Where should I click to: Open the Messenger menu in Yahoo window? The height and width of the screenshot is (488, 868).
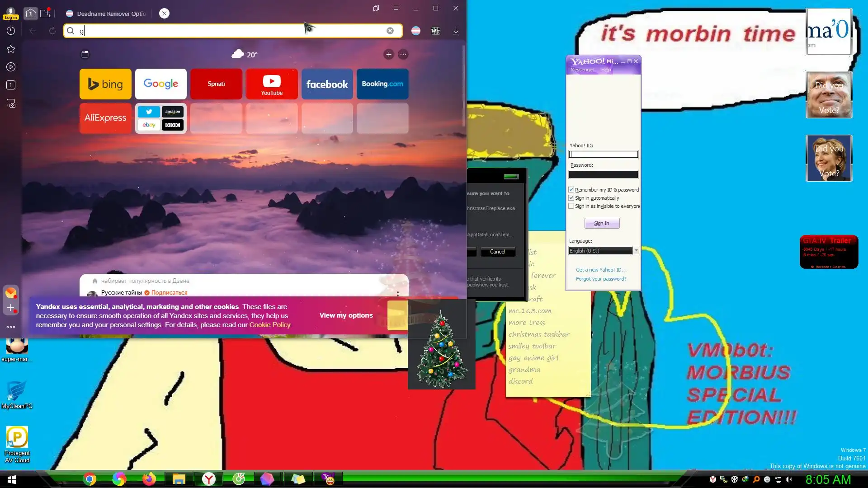click(582, 70)
